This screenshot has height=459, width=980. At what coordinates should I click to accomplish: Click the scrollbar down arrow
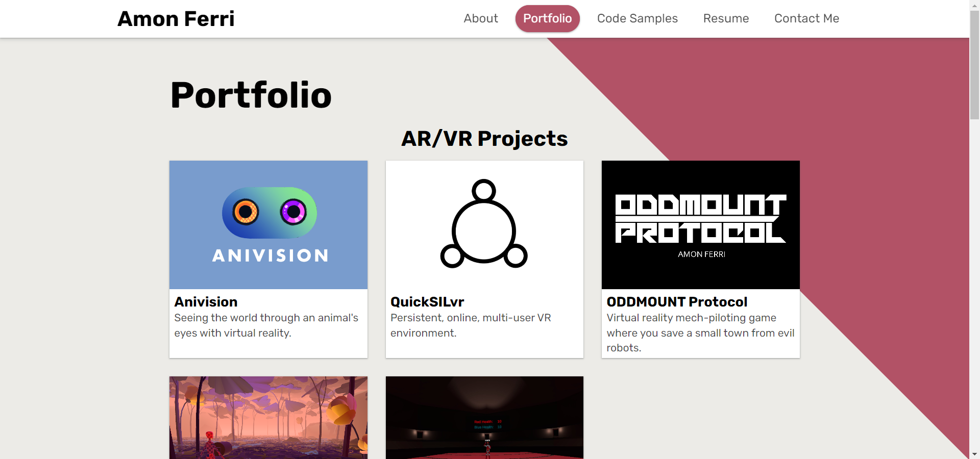tap(974, 454)
